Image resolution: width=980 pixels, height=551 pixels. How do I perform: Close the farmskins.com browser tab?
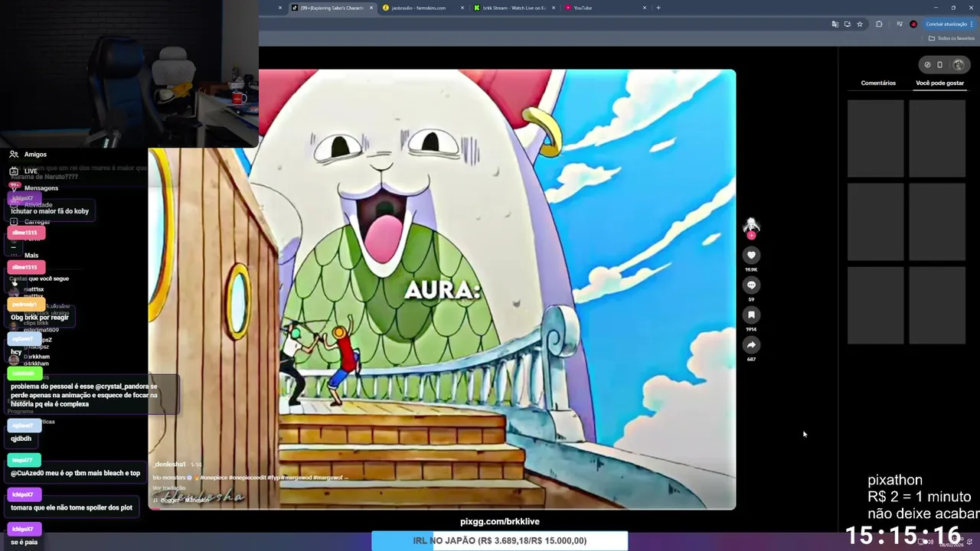coord(462,8)
